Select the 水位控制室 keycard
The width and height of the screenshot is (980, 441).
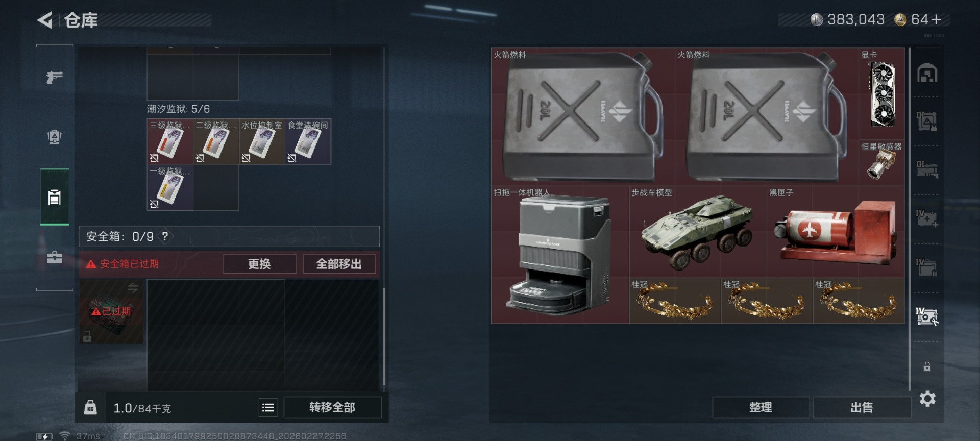coord(262,141)
